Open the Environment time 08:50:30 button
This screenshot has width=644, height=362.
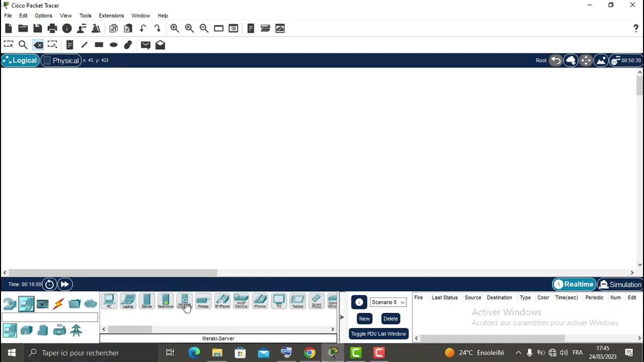point(626,60)
